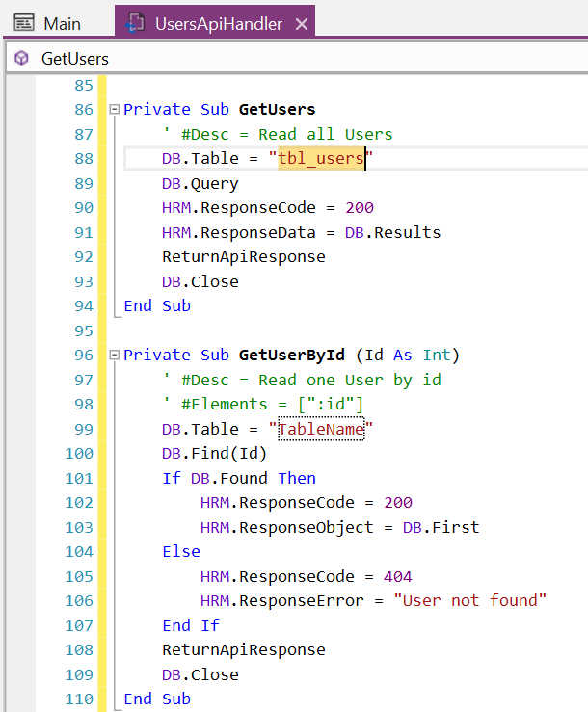Close the UsersApiHandler tab
Viewport: 588px width, 712px height.
302,24
